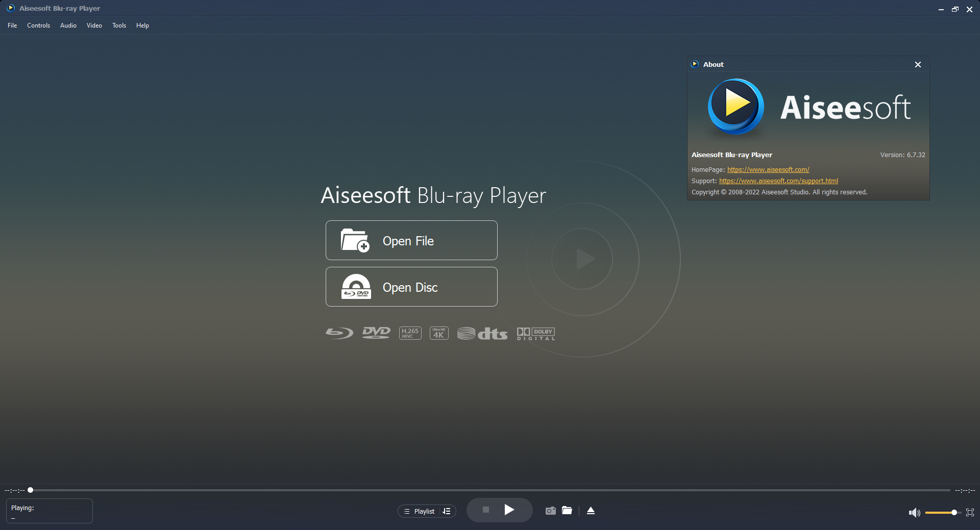Minimize the Blu-ray Player window
Screen dimensions: 980x530
pos(941,9)
